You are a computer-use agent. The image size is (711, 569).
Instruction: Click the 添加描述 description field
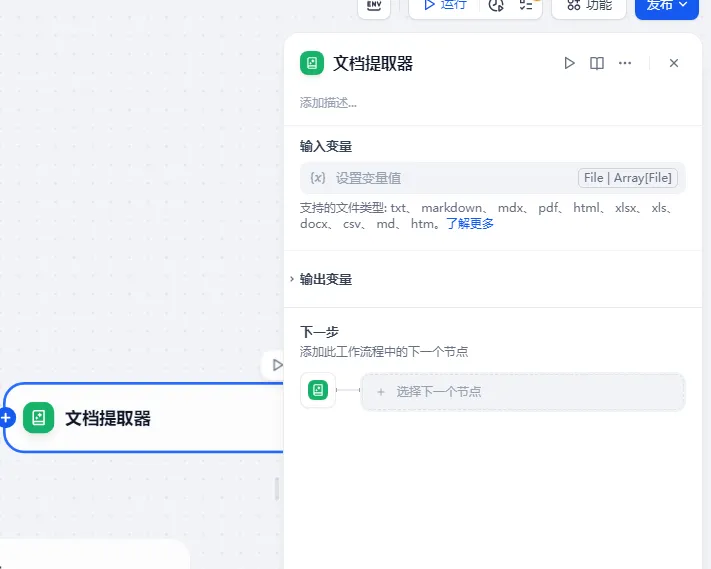tap(329, 102)
